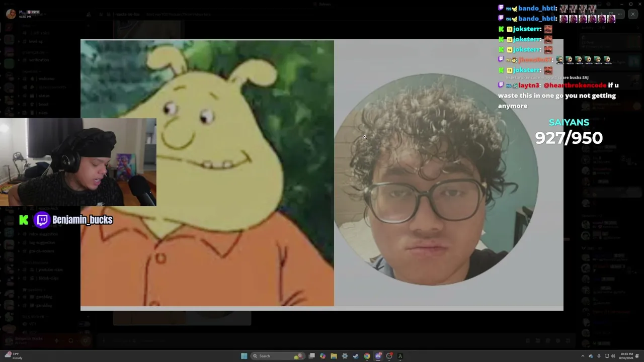Viewport: 644px width, 362px height.
Task: Close the Discord image viewer
Action: (x=632, y=14)
